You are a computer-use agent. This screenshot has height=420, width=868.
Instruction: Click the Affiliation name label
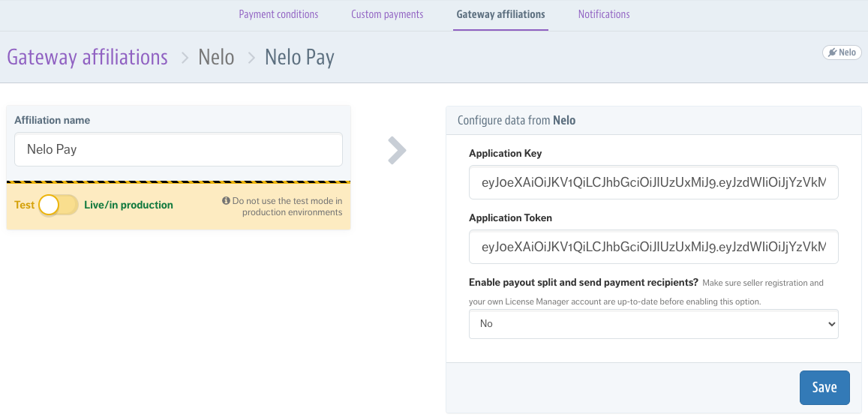tap(52, 120)
